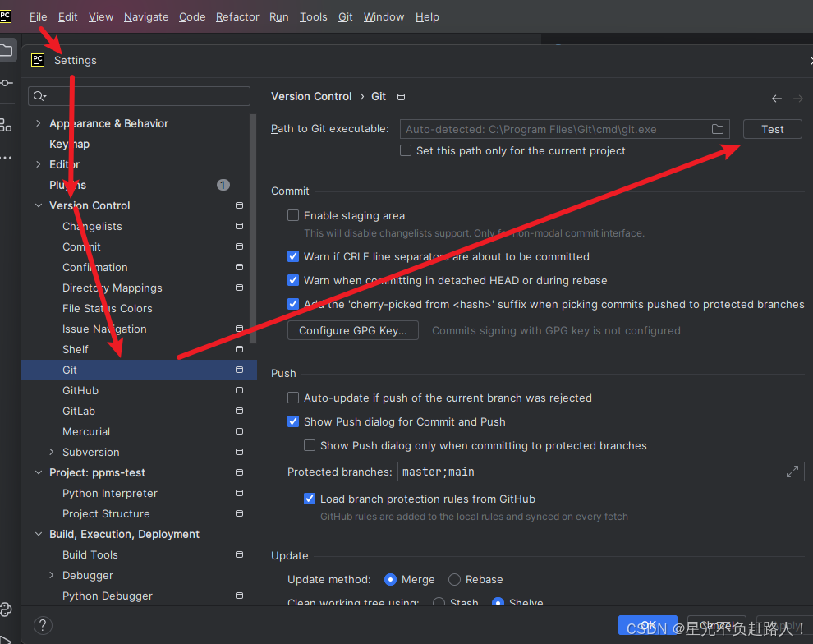Click the Plugins update badge

[223, 185]
